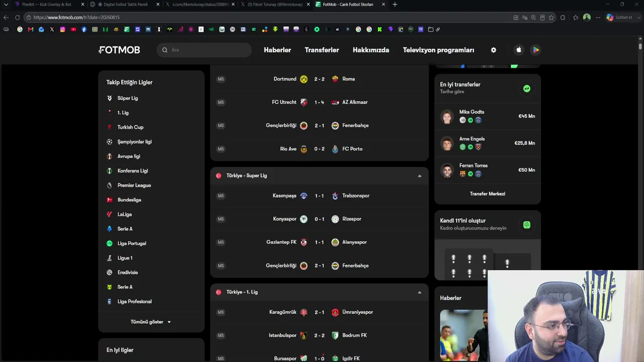Open Transferler menu item

click(x=321, y=50)
